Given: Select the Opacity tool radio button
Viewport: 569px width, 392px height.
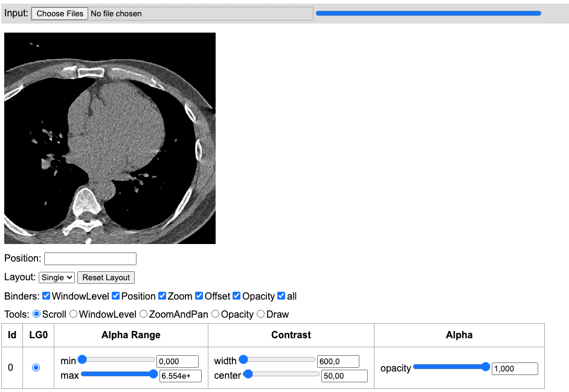Looking at the screenshot, I should (216, 314).
